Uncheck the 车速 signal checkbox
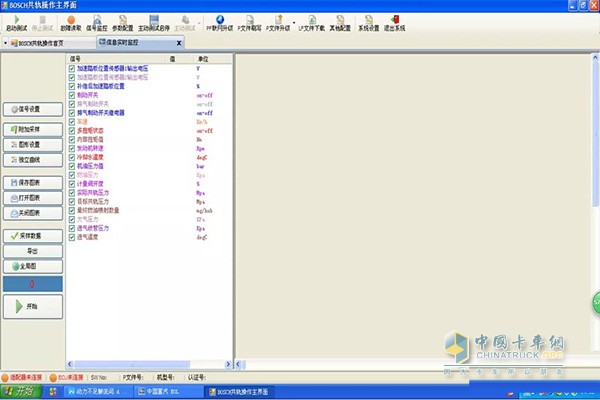The width and height of the screenshot is (600, 400). click(72, 122)
